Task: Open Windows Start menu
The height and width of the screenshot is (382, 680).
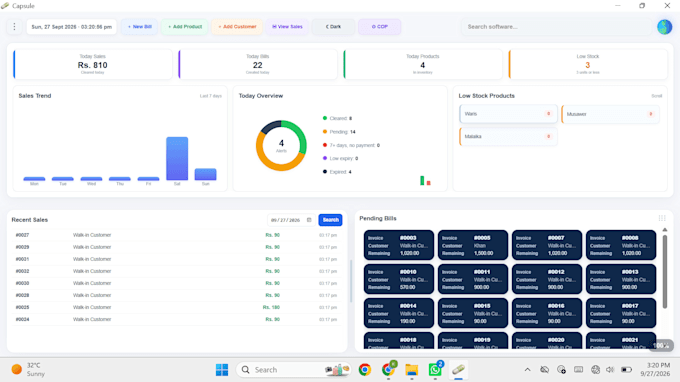Action: [x=222, y=370]
